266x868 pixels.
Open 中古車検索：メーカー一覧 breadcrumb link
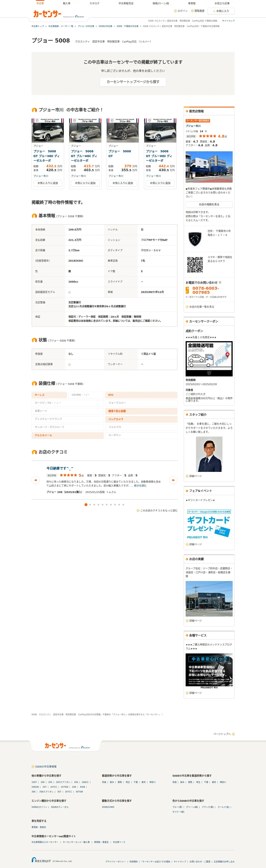click(x=60, y=26)
